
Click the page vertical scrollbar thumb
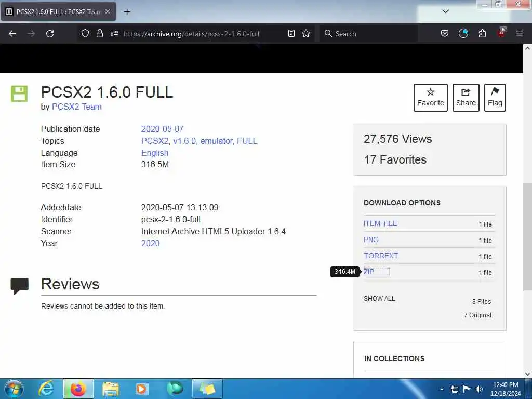pos(527,237)
